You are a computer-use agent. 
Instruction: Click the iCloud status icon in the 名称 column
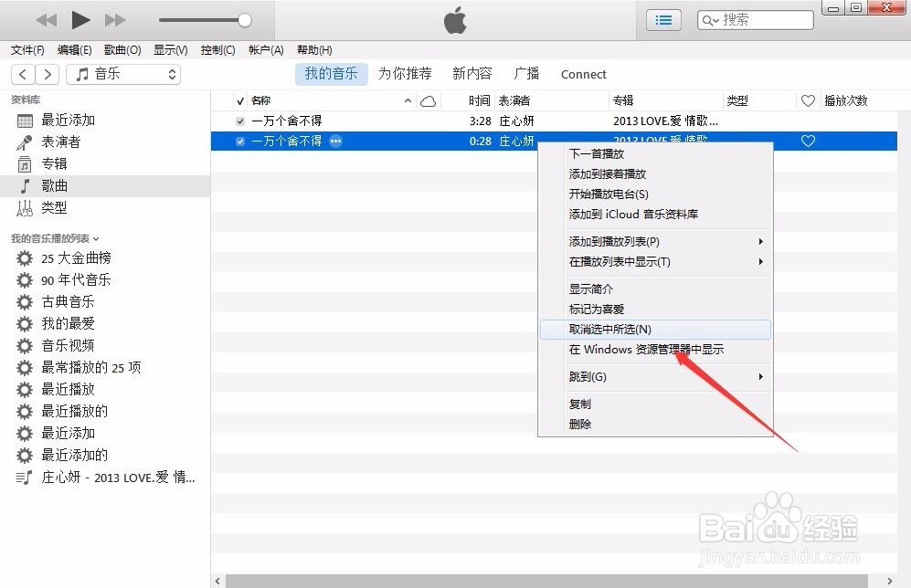[x=428, y=100]
